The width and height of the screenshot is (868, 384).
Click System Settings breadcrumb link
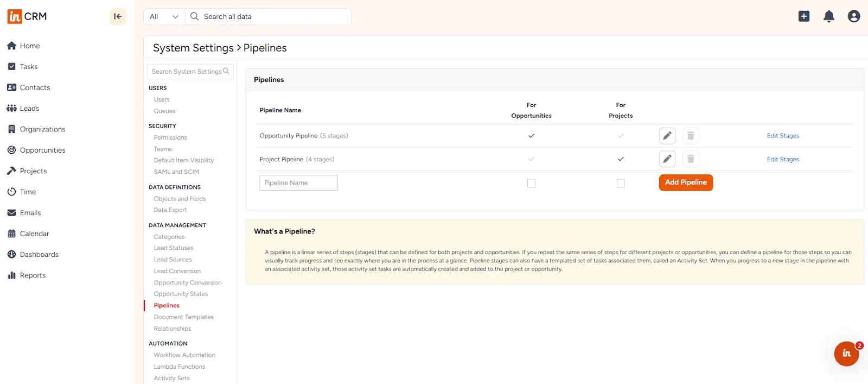(x=193, y=48)
